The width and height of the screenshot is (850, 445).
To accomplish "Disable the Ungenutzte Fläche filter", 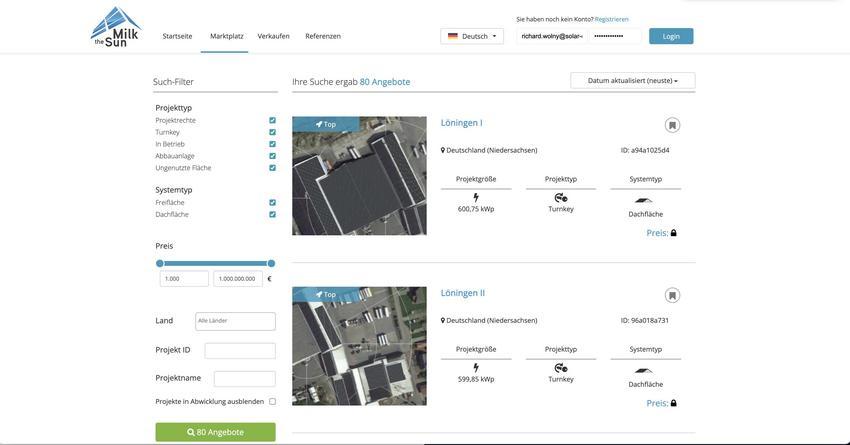I will coord(272,168).
